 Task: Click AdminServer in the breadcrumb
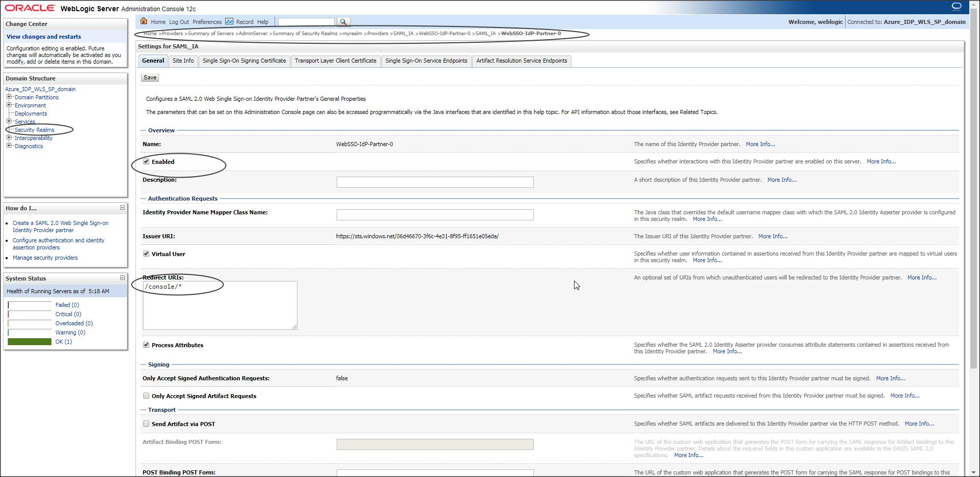pyautogui.click(x=253, y=34)
